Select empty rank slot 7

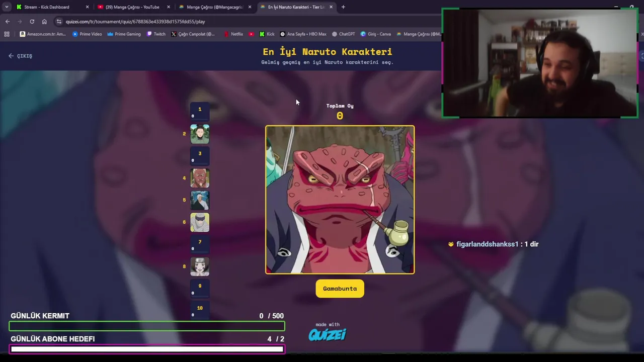(200, 244)
